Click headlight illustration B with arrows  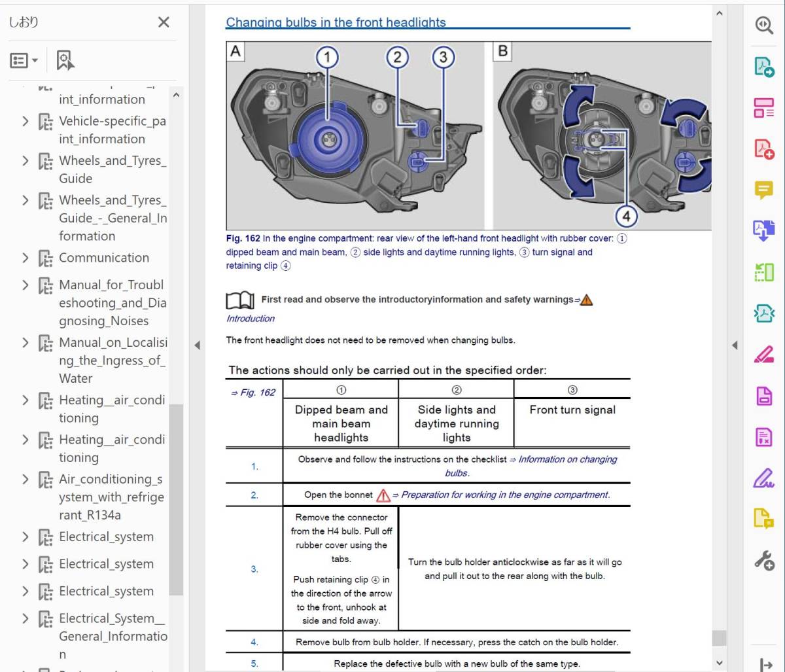click(602, 135)
